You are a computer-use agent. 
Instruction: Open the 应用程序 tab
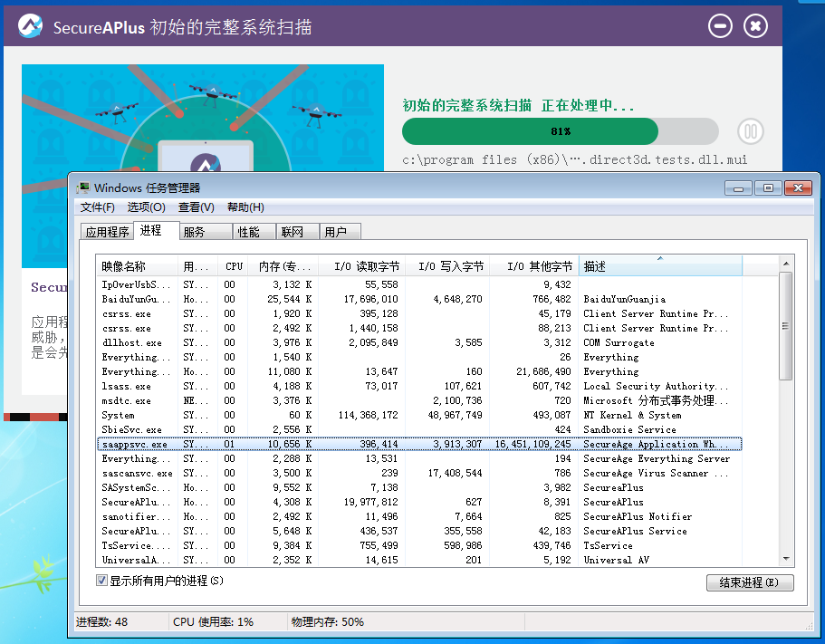tap(108, 231)
